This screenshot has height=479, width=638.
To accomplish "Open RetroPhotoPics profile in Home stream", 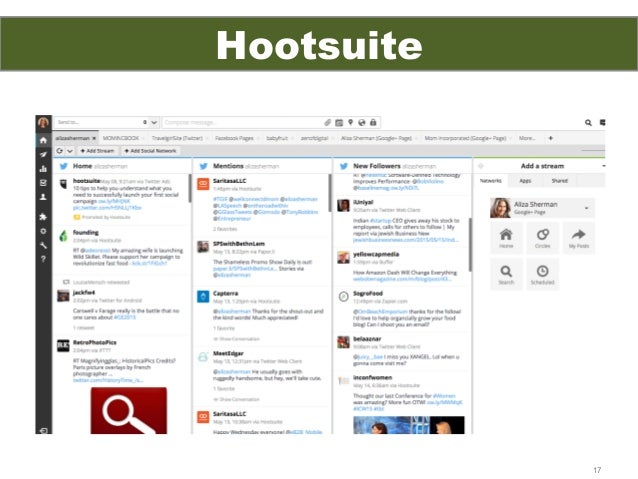I will pos(94,342).
